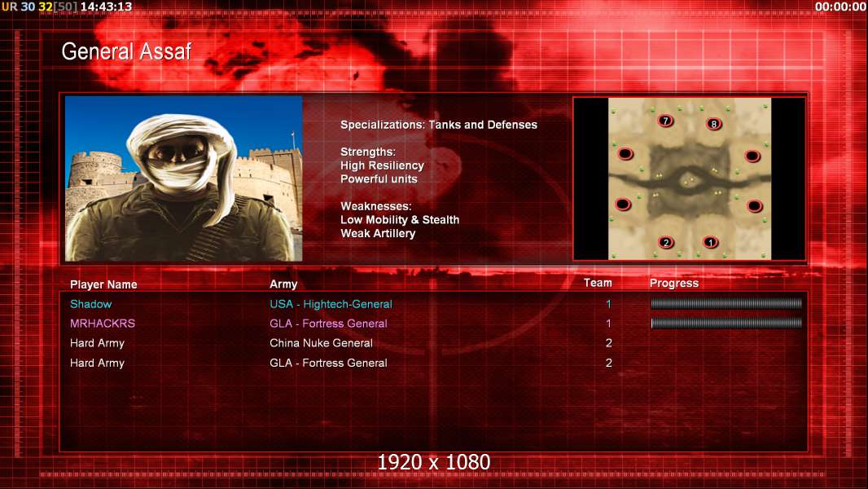Click the Progress column header
868x489 pixels.
pyautogui.click(x=674, y=284)
